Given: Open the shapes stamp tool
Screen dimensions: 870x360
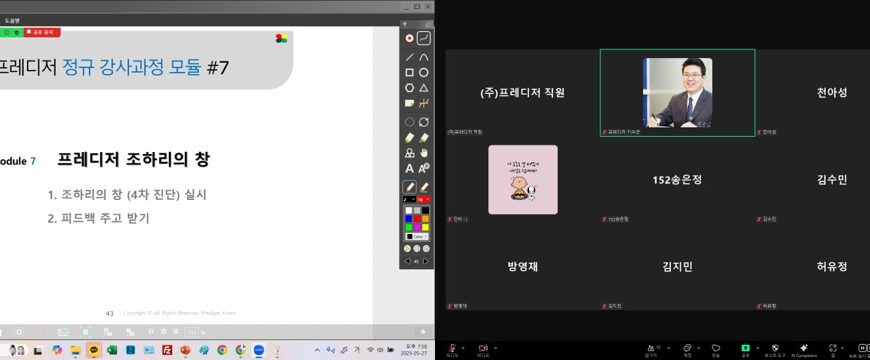Looking at the screenshot, I should 409,153.
